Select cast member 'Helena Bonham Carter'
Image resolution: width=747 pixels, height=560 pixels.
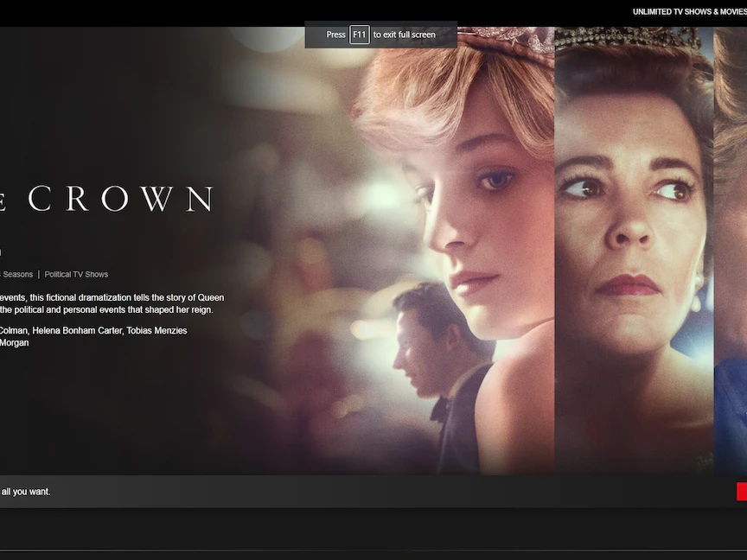click(79, 330)
